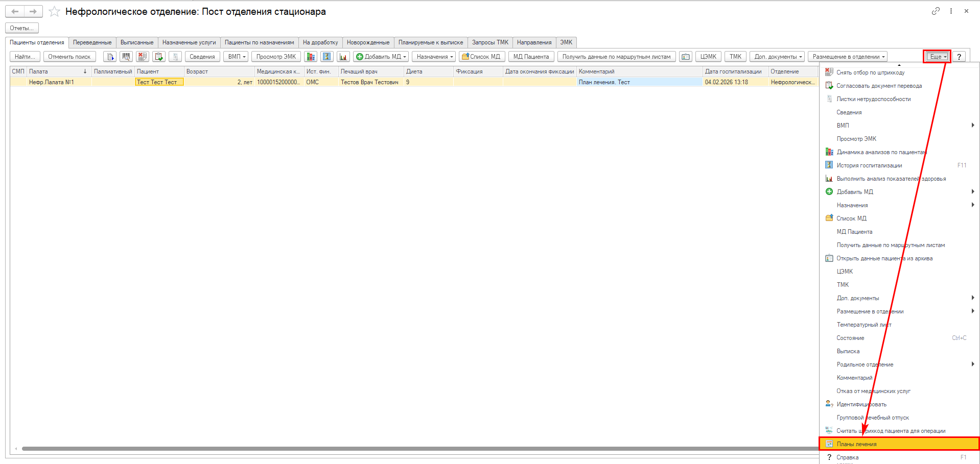Click the ТМК toolbar button
The height and width of the screenshot is (464, 980).
click(735, 57)
